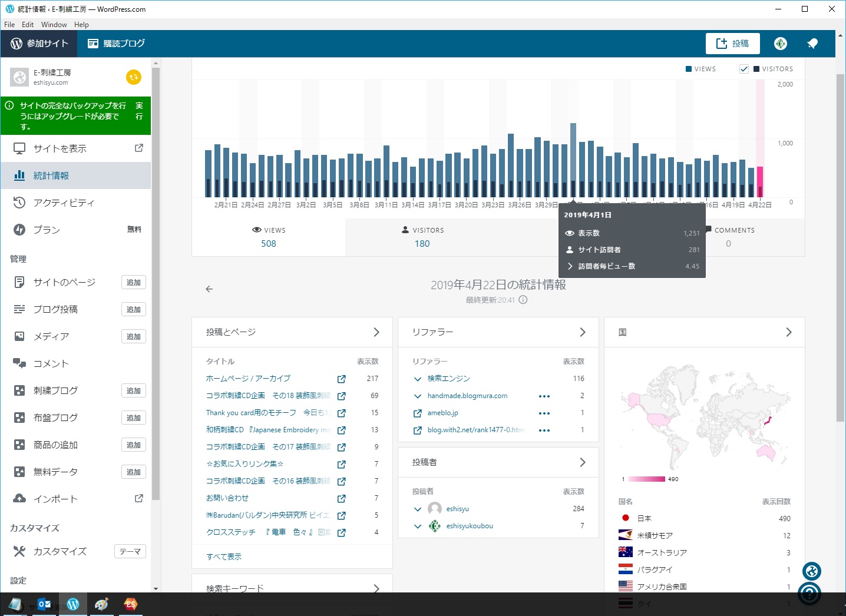Click the world map visualization

(x=705, y=417)
